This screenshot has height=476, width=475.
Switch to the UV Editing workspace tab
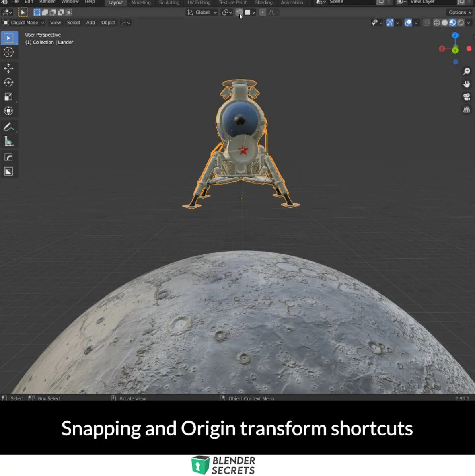[199, 2]
